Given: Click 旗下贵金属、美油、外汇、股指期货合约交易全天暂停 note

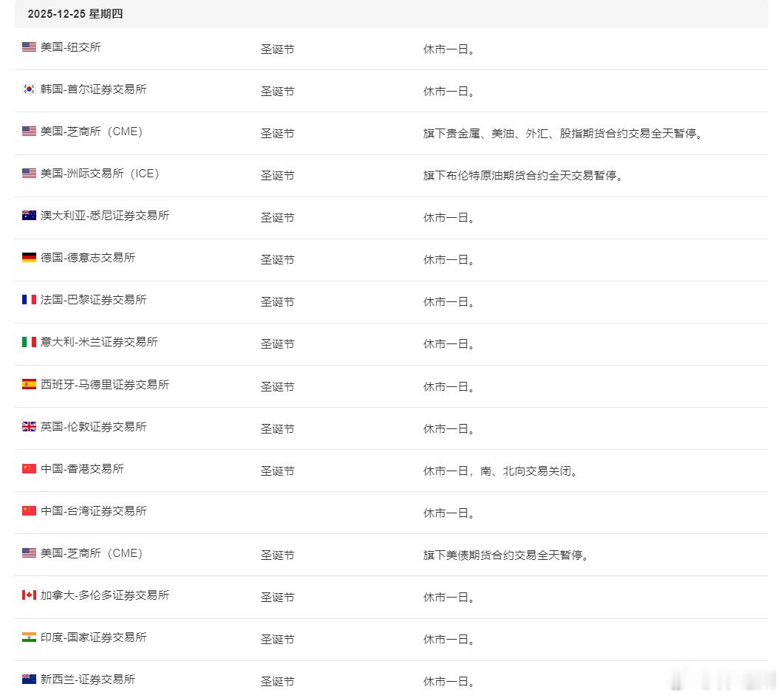Looking at the screenshot, I should 563,134.
